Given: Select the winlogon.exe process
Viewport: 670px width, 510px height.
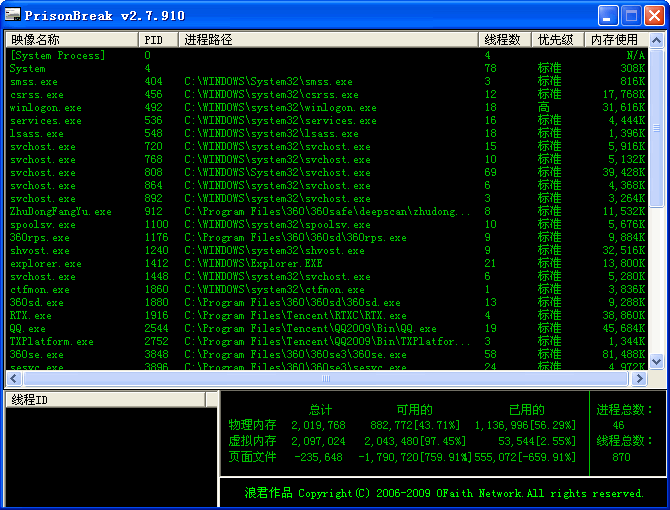Looking at the screenshot, I should click(327, 107).
